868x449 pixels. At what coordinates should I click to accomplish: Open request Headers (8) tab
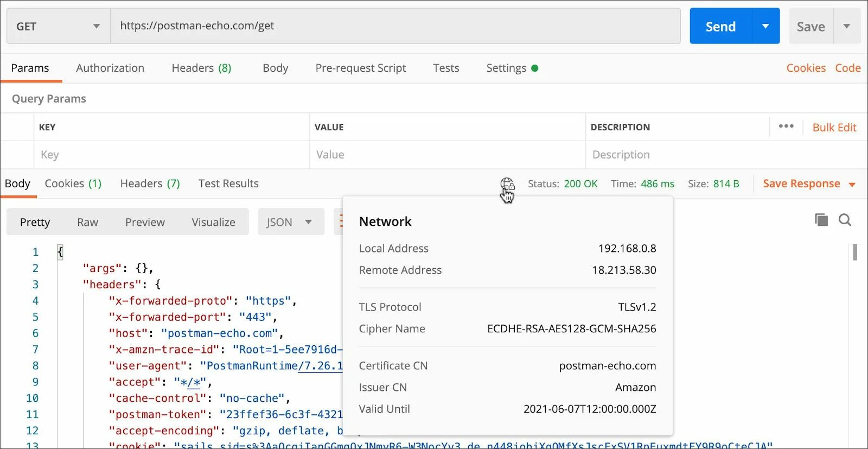click(x=201, y=68)
